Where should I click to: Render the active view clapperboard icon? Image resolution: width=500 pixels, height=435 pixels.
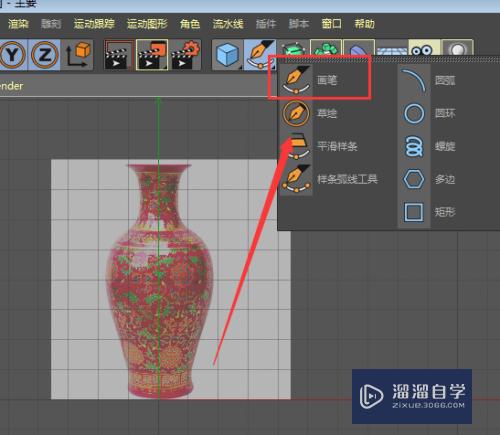point(119,55)
